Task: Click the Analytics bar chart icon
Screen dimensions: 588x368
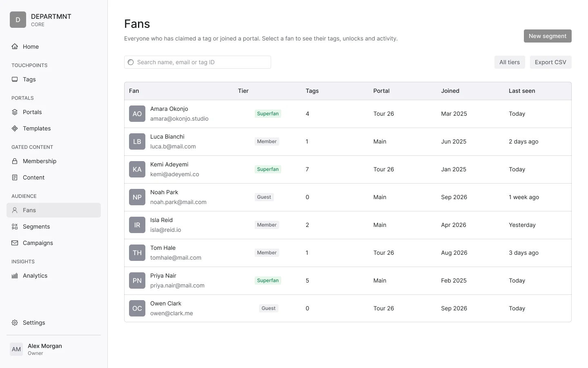Action: coord(15,276)
